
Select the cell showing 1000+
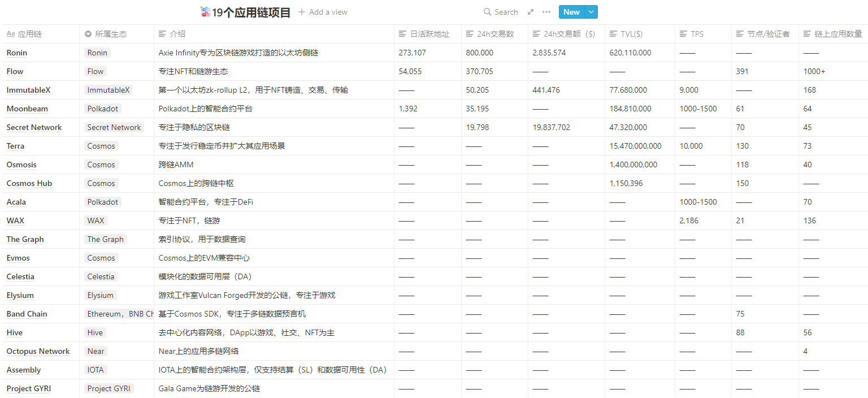click(834, 71)
